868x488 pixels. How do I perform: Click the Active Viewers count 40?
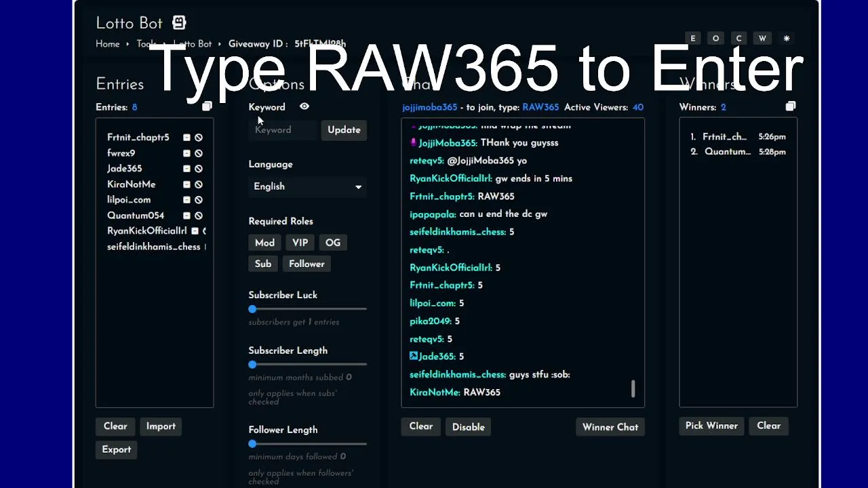point(637,107)
